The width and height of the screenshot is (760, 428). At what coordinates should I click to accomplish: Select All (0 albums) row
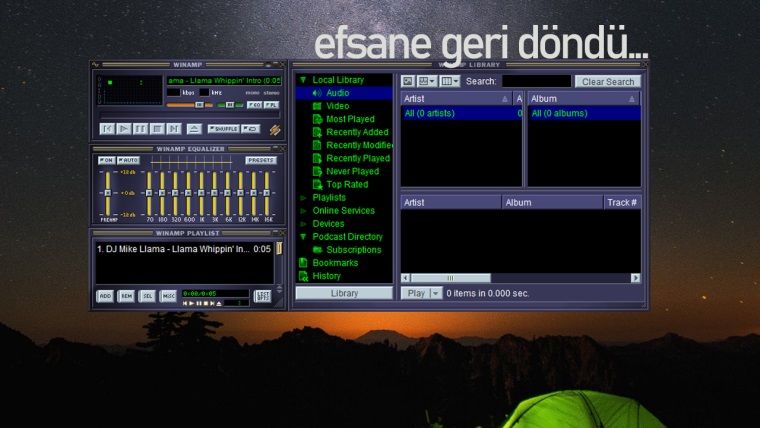tap(584, 113)
